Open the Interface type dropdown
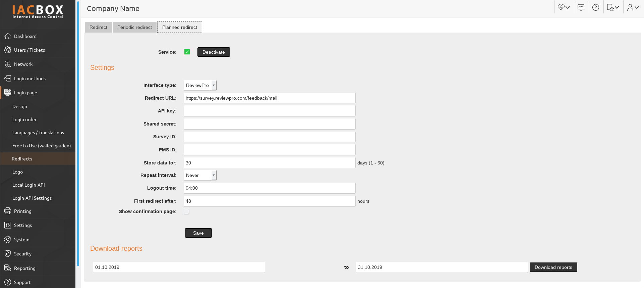The image size is (644, 288). click(200, 85)
